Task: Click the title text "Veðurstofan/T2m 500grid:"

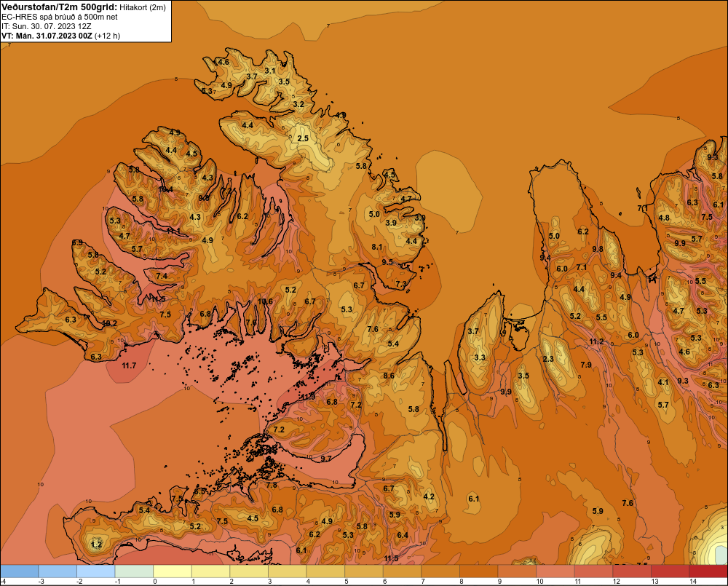Action: point(60,7)
